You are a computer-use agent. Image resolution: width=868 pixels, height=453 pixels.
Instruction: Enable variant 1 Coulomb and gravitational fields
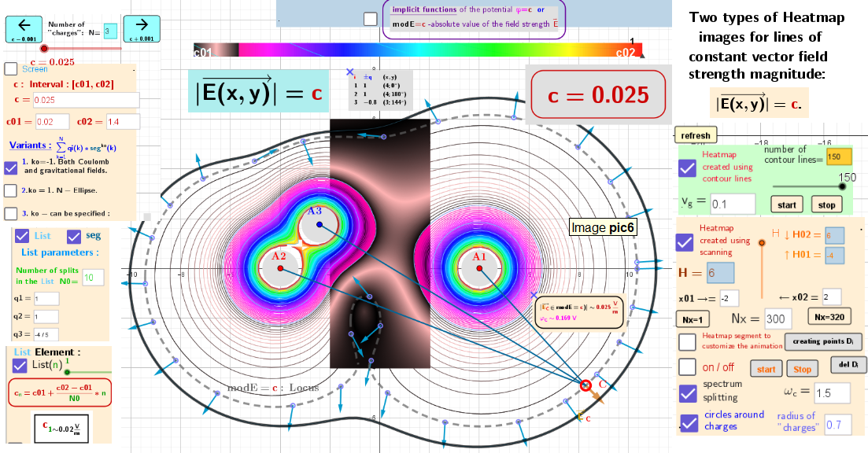pos(10,168)
